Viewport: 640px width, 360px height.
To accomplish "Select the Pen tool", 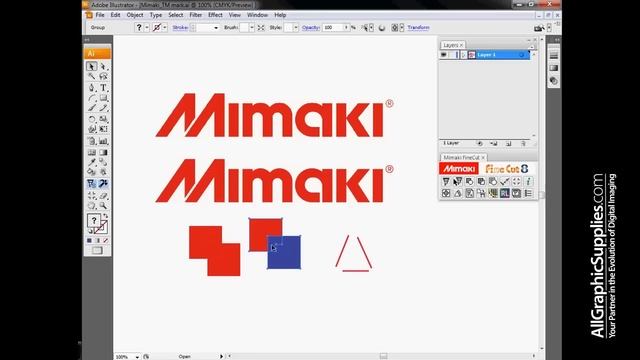I will pos(91,87).
